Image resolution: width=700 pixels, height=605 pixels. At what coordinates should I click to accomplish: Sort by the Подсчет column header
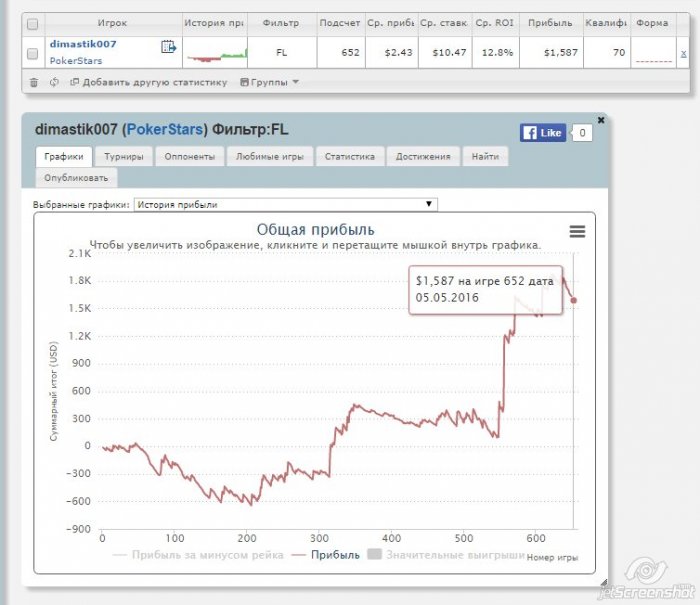tap(340, 23)
